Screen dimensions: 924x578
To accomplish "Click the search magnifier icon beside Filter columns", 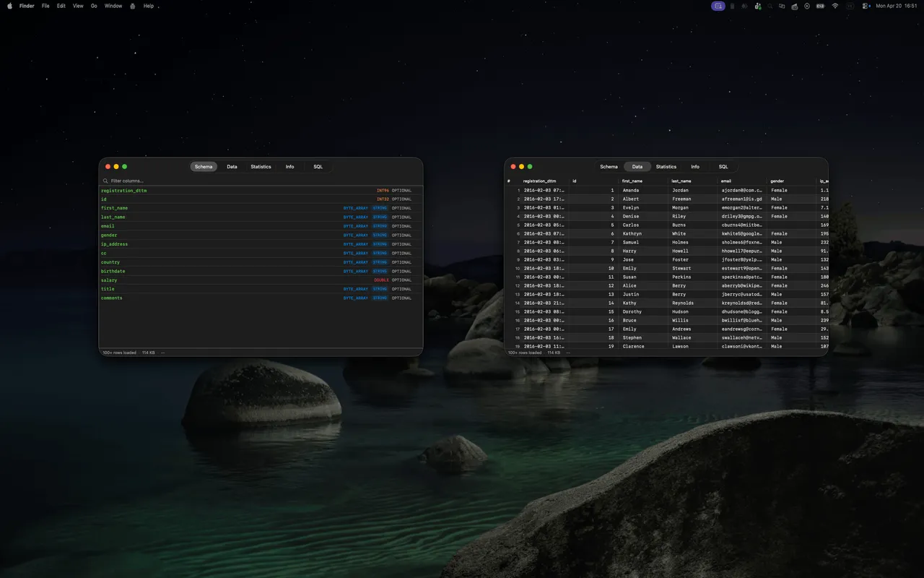I will 105,181.
